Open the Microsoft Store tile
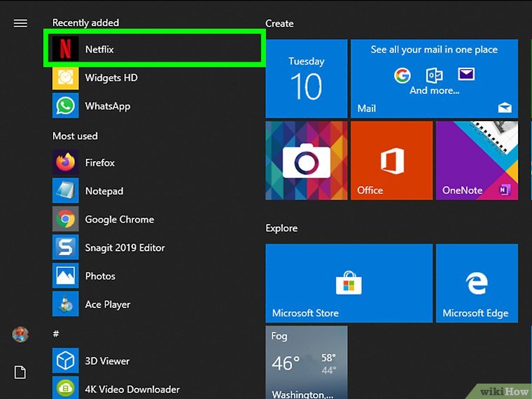The height and width of the screenshot is (399, 532). [x=348, y=283]
